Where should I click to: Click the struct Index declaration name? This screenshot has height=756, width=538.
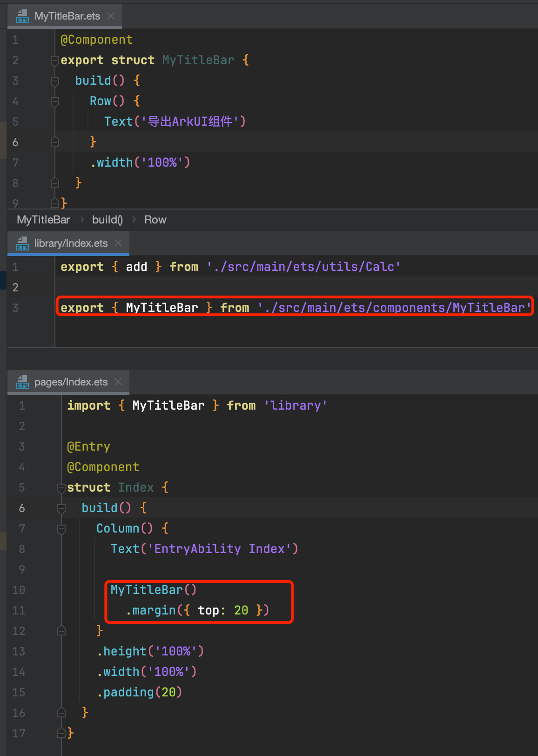(x=136, y=487)
